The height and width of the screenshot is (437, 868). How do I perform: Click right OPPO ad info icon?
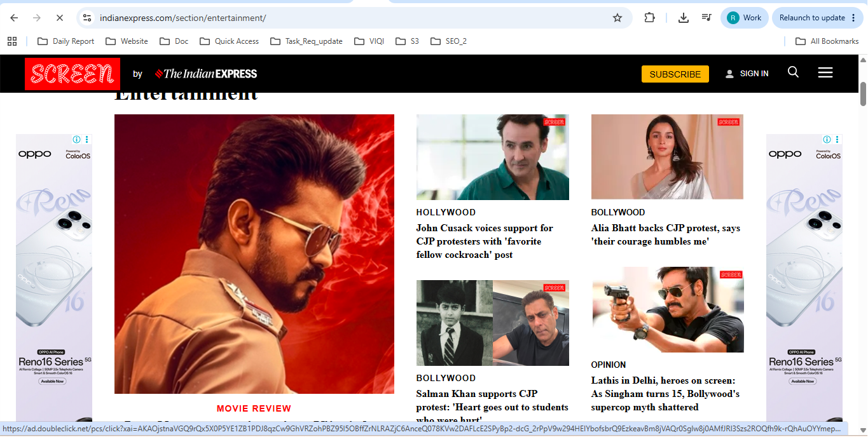pyautogui.click(x=827, y=139)
